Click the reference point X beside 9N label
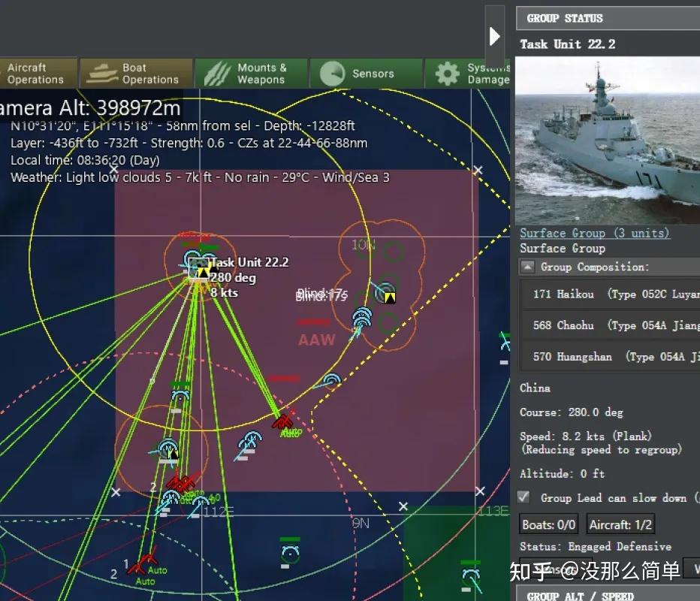Image resolution: width=700 pixels, height=601 pixels. 403,506
